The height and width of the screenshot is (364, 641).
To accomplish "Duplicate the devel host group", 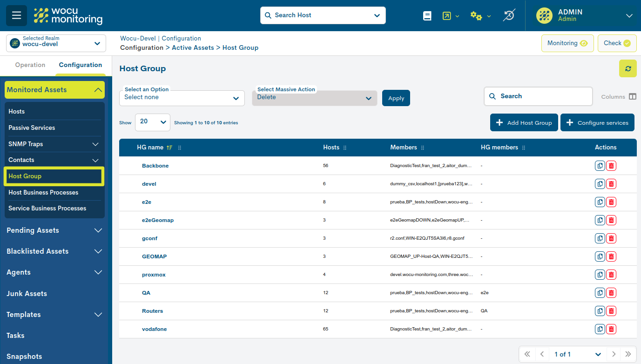I will 600,184.
